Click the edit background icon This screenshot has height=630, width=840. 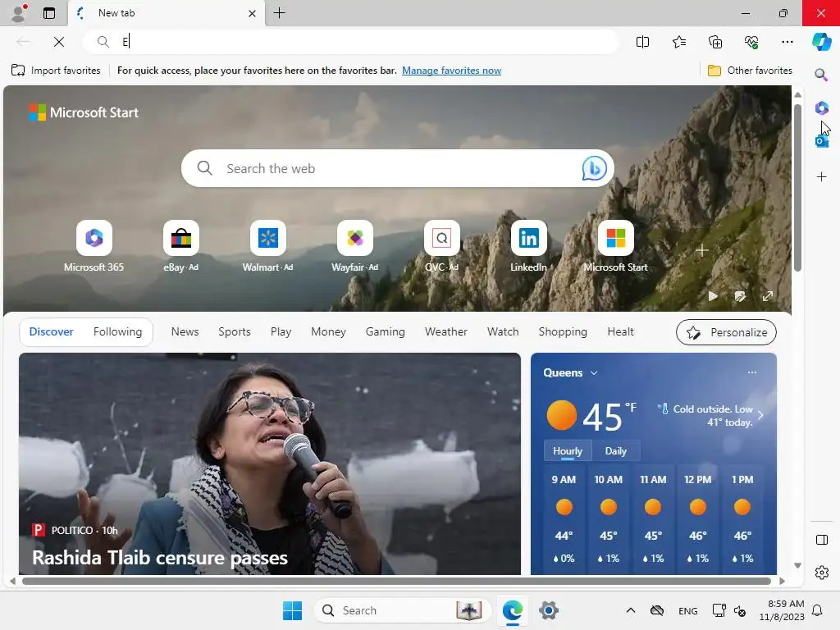click(740, 295)
